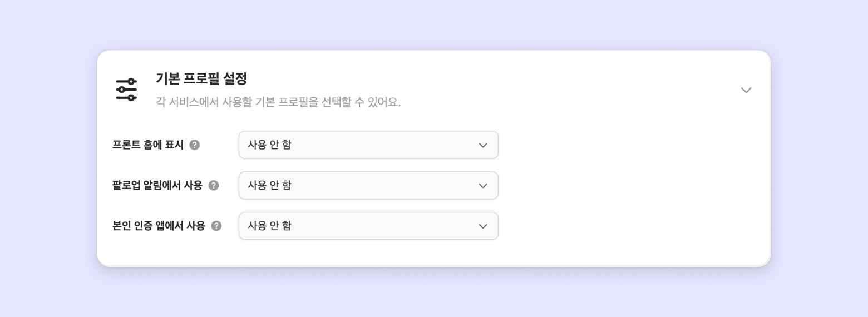Viewport: 868px width, 317px height.
Task: Click help icon next to 본인 인증 앱에서 사용
Action: (x=216, y=226)
